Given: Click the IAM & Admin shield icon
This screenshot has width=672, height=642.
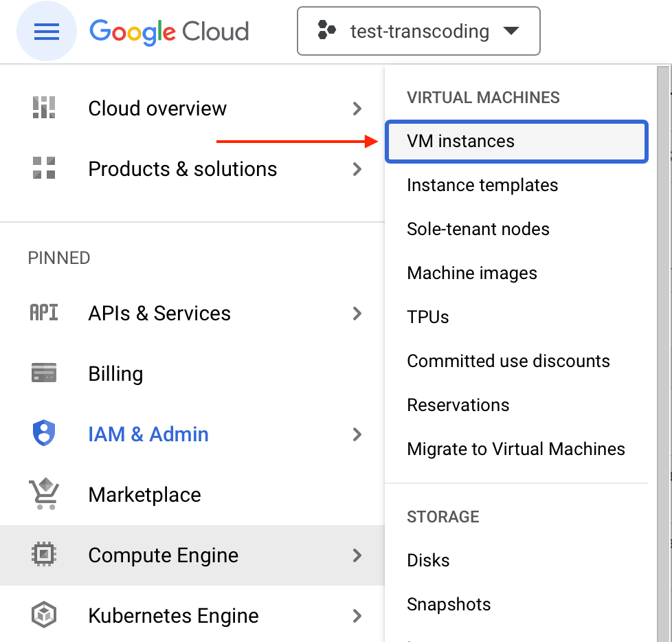Looking at the screenshot, I should click(x=44, y=433).
